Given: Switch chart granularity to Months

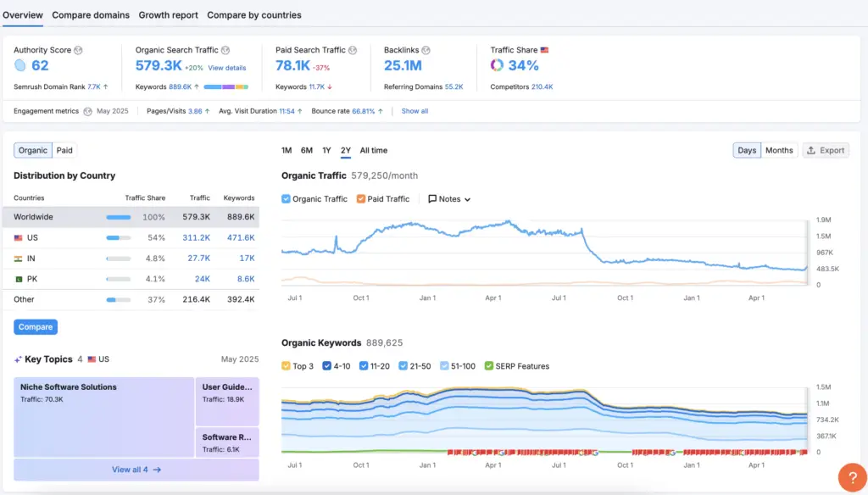Looking at the screenshot, I should pyautogui.click(x=779, y=151).
